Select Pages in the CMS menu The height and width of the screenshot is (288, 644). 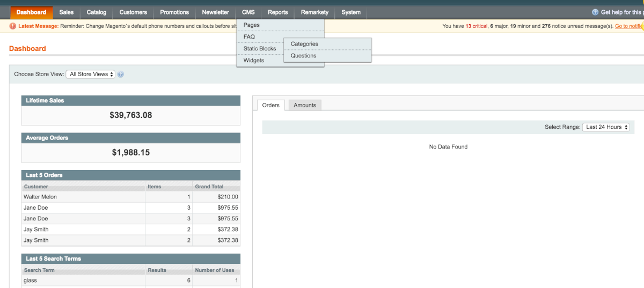click(x=252, y=25)
